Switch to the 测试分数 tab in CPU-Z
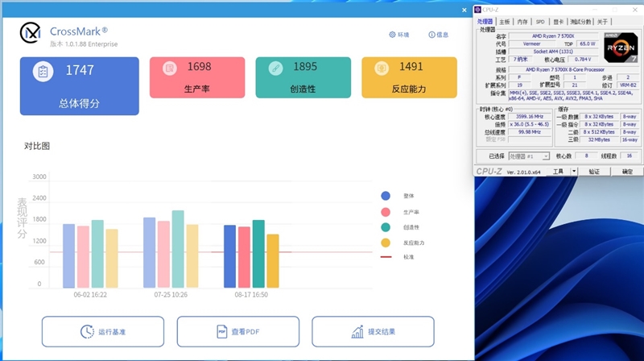 point(580,22)
